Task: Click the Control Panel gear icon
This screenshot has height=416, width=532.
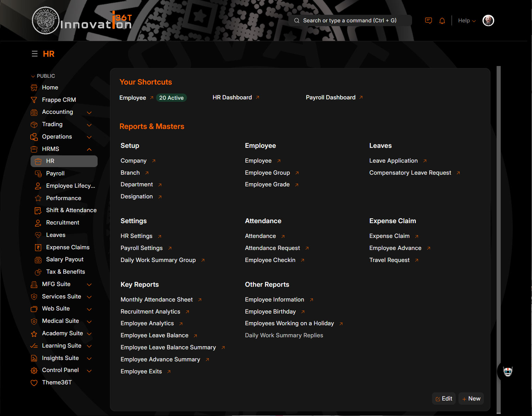Action: [x=34, y=370]
